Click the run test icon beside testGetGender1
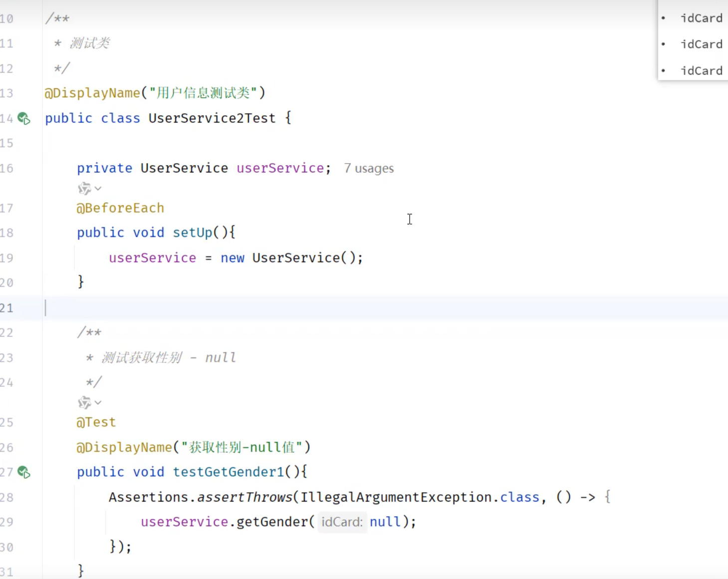This screenshot has height=579, width=728. (23, 472)
